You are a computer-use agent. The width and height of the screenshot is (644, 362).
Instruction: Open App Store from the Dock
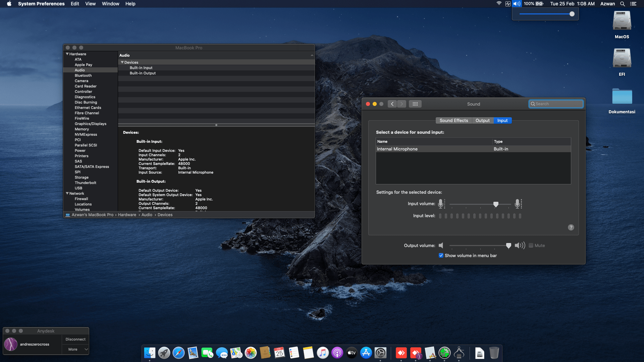[x=366, y=353]
